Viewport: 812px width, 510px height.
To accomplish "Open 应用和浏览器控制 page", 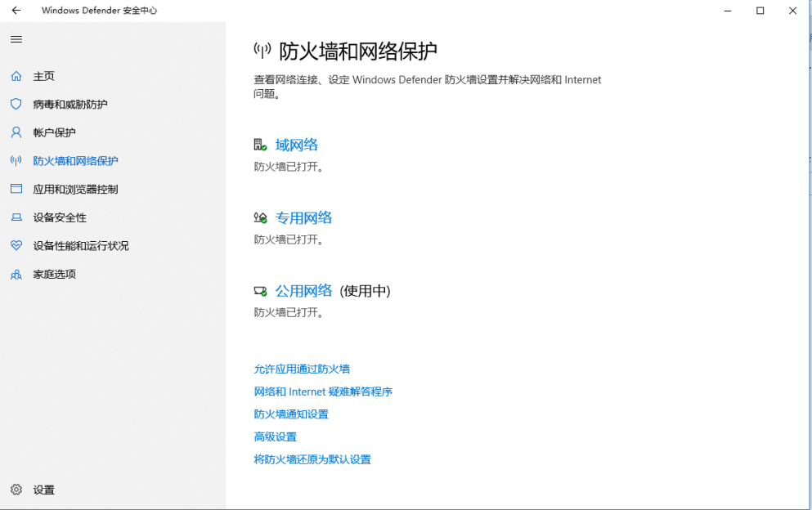I will [x=75, y=189].
